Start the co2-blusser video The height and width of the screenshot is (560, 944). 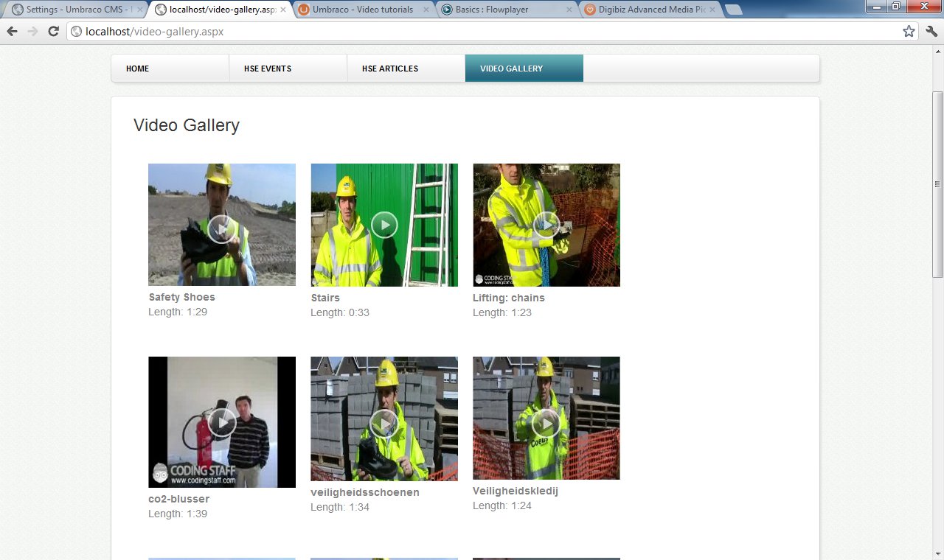pos(221,422)
